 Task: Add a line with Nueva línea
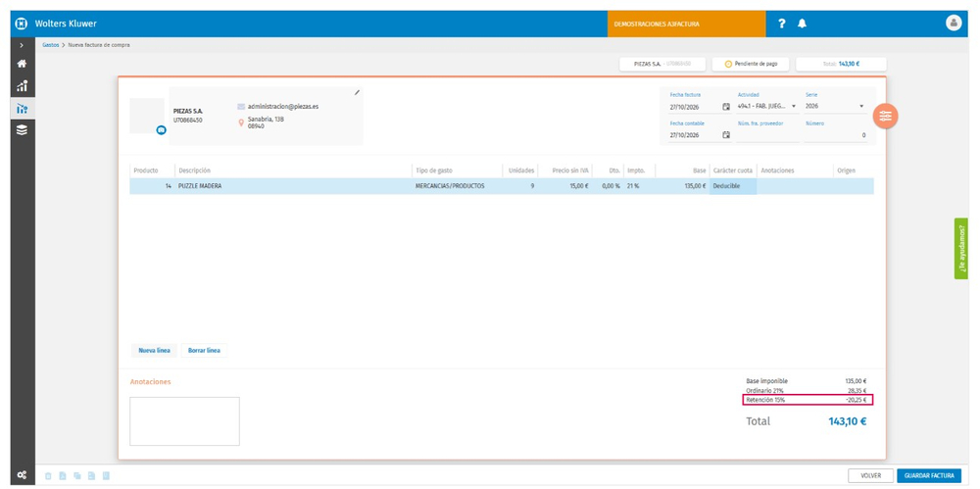154,350
